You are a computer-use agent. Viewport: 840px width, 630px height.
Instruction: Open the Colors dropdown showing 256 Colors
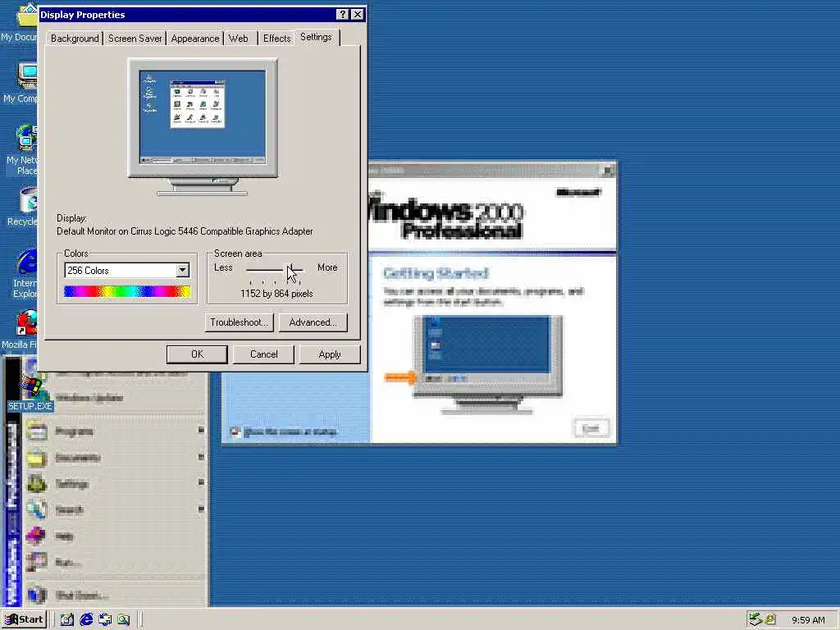[x=183, y=270]
